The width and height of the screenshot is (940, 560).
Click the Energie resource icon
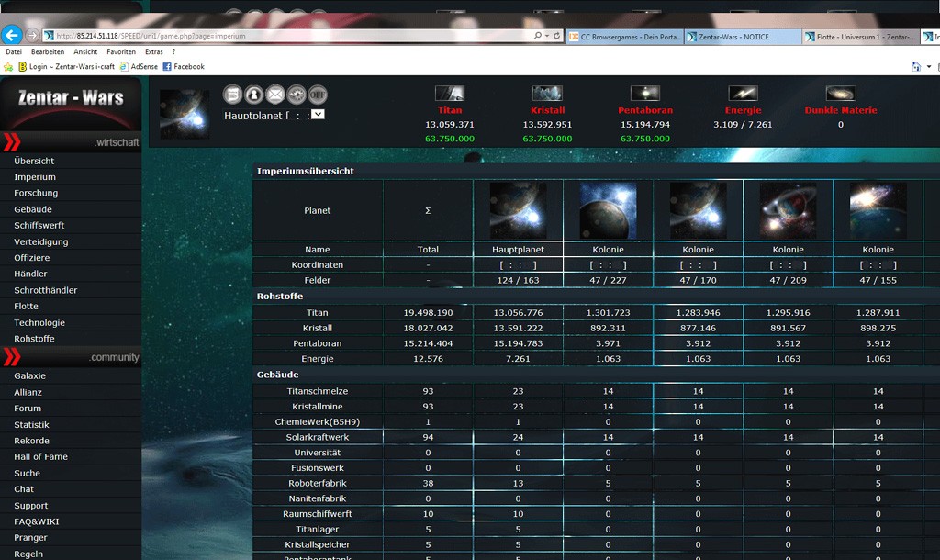[x=743, y=94]
